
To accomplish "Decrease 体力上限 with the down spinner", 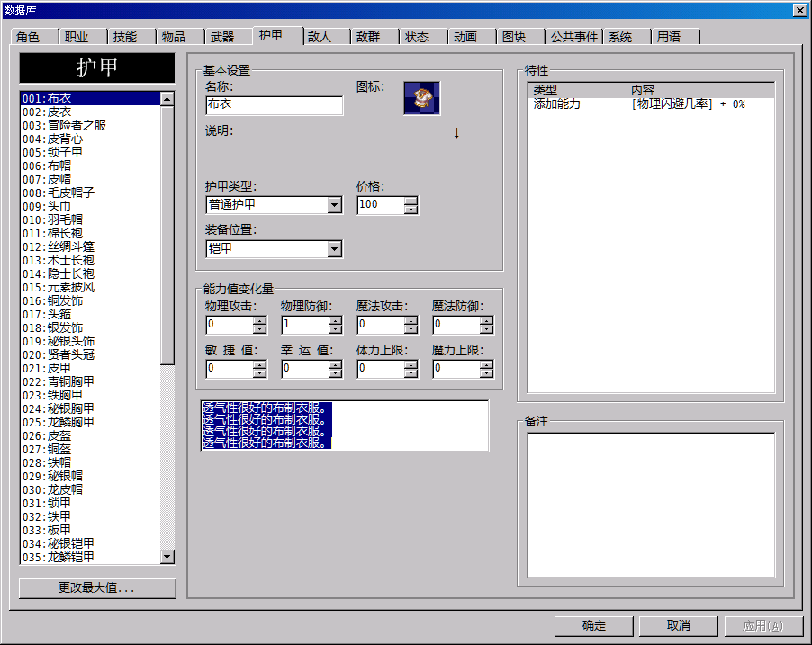I will 411,373.
